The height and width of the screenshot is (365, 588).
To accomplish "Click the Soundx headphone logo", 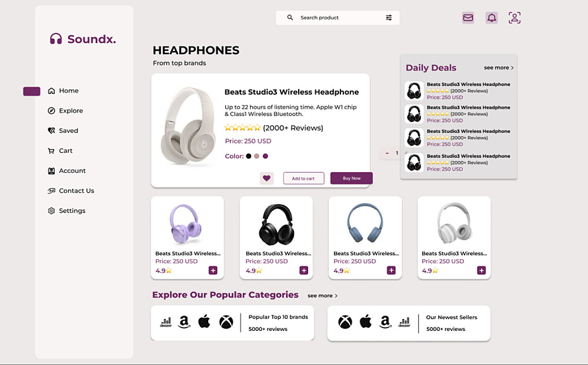I will pos(56,39).
